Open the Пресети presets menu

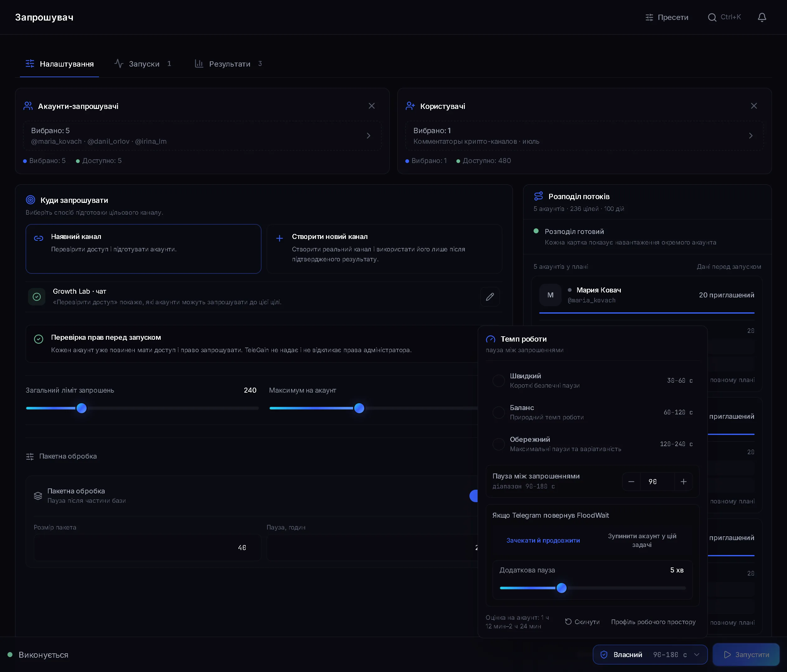click(x=667, y=17)
